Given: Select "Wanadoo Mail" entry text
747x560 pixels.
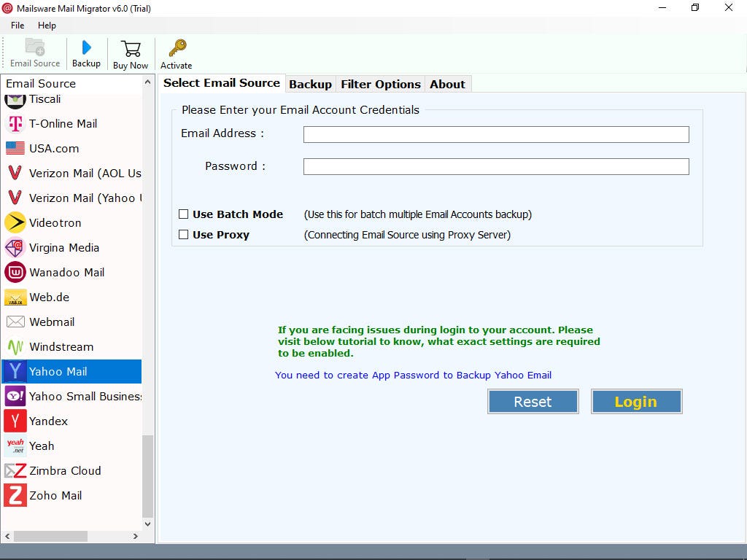Looking at the screenshot, I should click(x=66, y=273).
